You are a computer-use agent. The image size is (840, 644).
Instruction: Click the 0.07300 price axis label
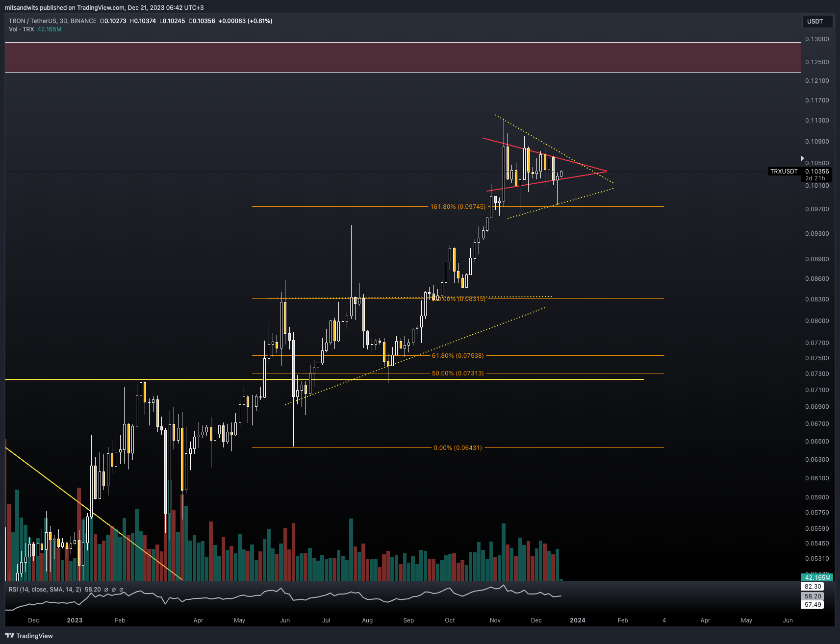pyautogui.click(x=817, y=374)
